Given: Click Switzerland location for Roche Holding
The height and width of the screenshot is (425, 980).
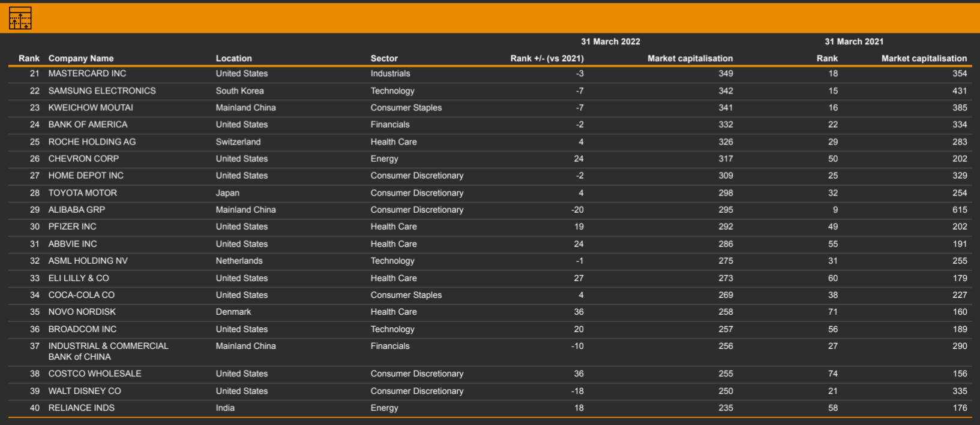Looking at the screenshot, I should pyautogui.click(x=238, y=142).
